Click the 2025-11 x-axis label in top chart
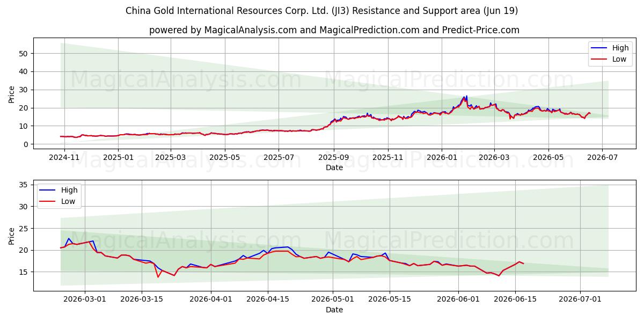The height and width of the screenshot is (322, 644). click(387, 158)
